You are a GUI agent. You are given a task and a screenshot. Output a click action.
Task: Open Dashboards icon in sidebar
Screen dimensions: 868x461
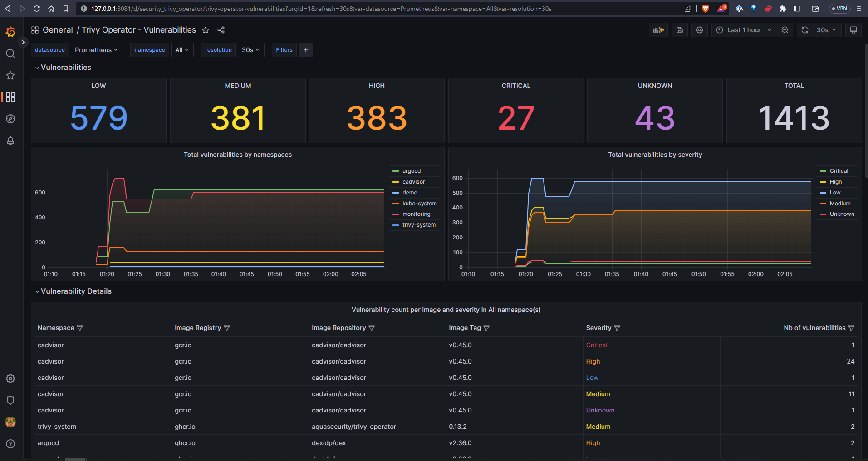tap(10, 97)
